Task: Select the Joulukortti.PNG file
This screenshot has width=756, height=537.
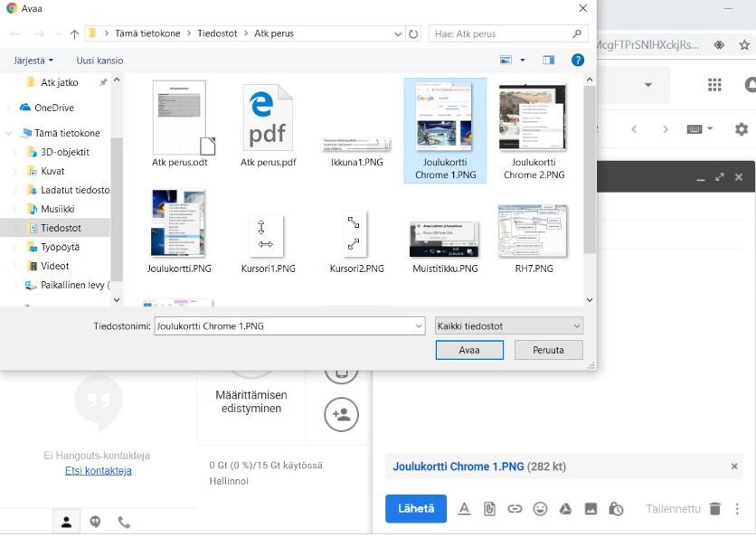Action: [x=179, y=232]
